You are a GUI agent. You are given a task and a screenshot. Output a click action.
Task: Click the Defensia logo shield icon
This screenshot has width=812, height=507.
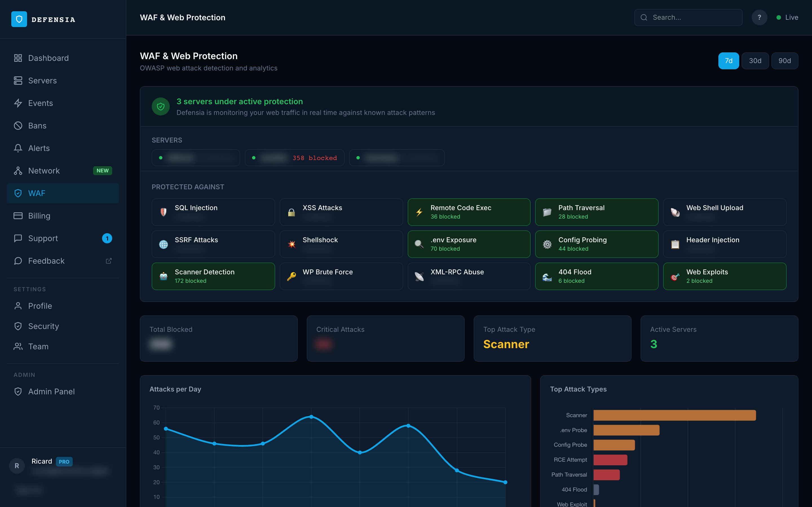click(19, 19)
